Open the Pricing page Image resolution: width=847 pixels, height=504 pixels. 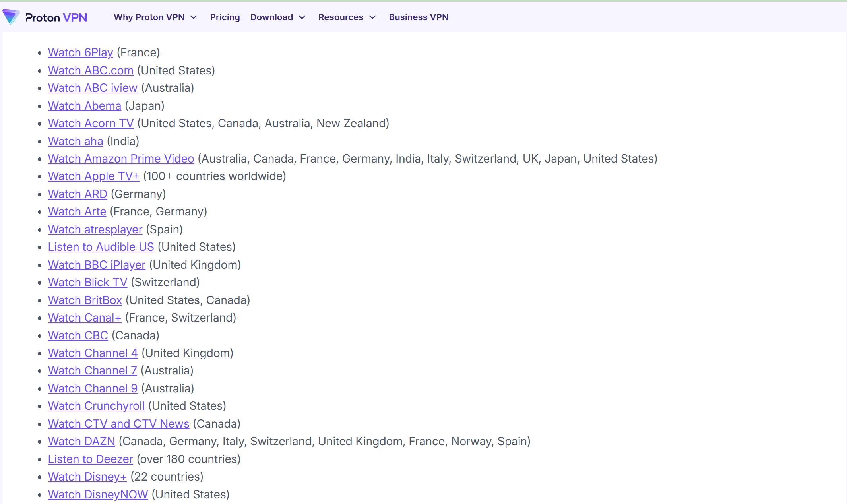(x=225, y=17)
